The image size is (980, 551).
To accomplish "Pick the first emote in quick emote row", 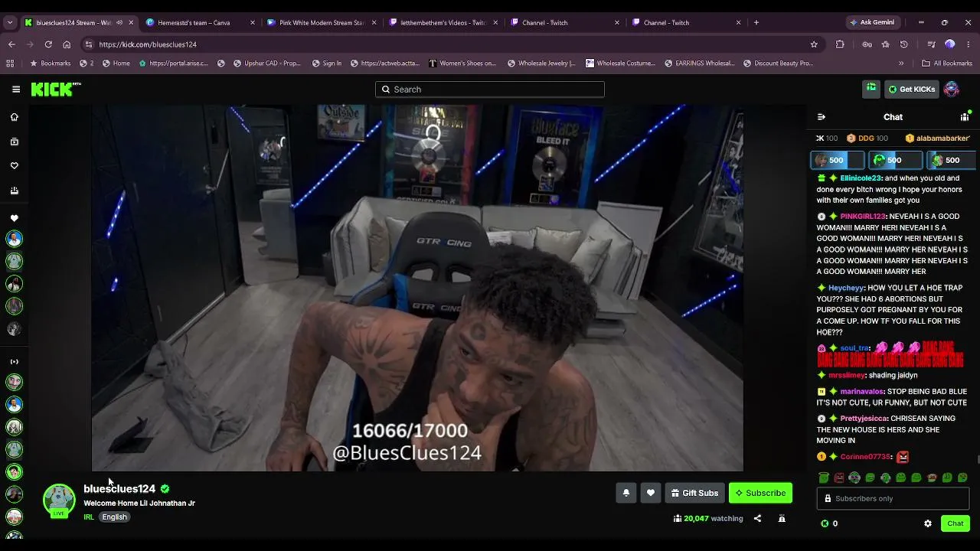I will click(x=824, y=478).
